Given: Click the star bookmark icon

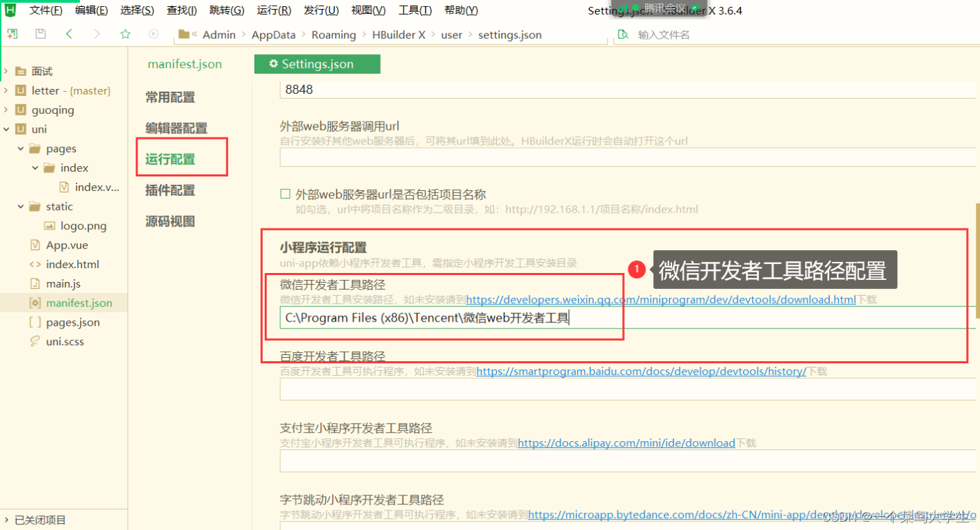Looking at the screenshot, I should [x=125, y=34].
